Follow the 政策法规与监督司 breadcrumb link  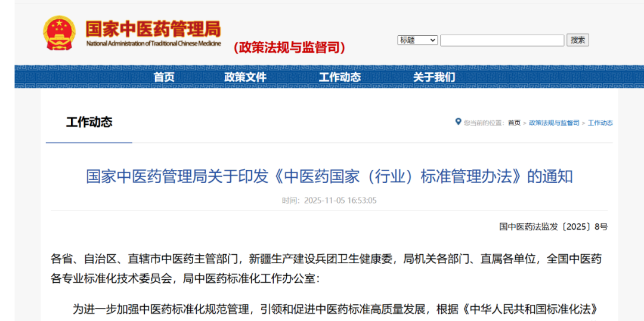[x=554, y=123]
